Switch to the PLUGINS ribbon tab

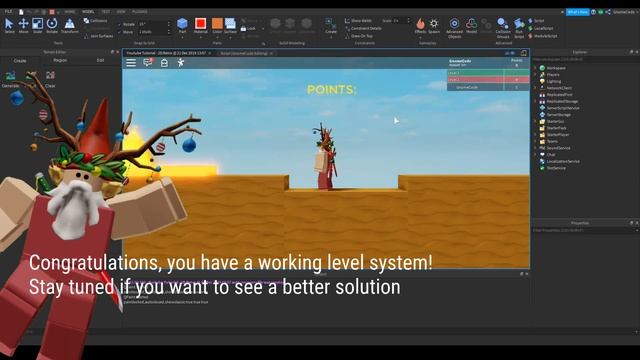click(140, 12)
